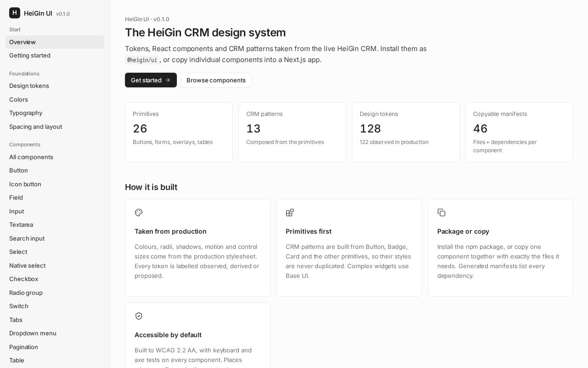Open the Pagination component page

tap(55, 347)
